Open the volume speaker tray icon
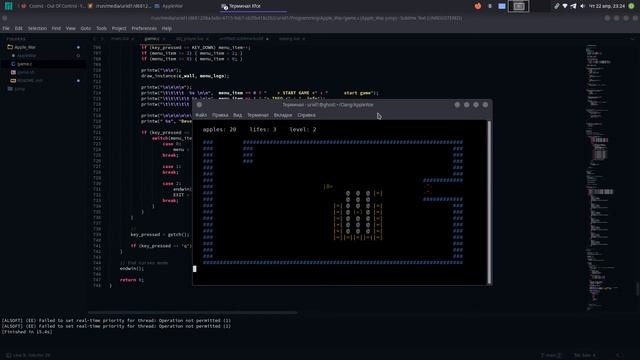The width and height of the screenshot is (640, 360). coord(582,6)
